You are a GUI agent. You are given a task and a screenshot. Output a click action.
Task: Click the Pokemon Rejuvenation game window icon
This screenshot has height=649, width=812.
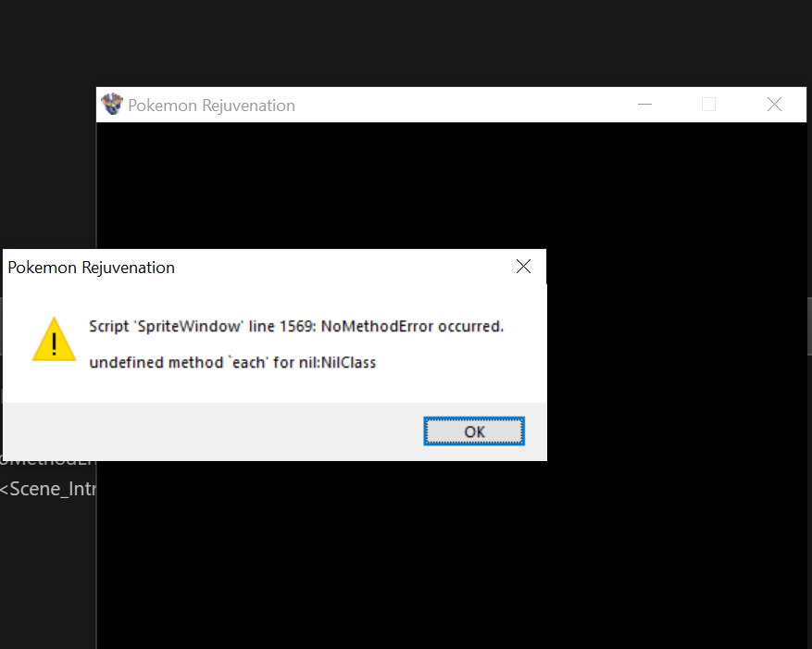(112, 104)
